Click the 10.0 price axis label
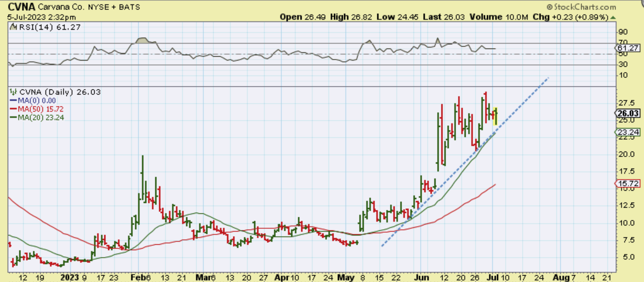Screen dimensions: 644x282 (x=626, y=223)
